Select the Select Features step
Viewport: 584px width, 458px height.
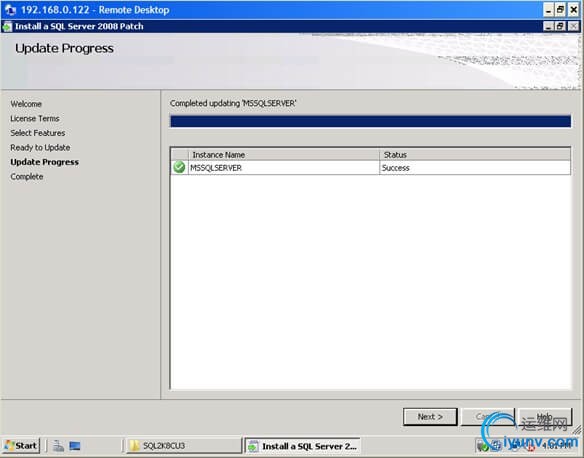tap(38, 133)
